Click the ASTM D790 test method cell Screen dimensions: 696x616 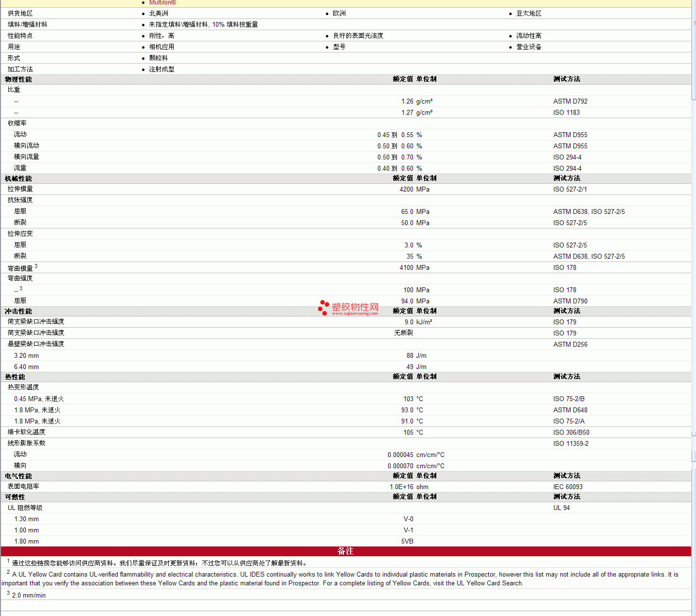pos(570,301)
